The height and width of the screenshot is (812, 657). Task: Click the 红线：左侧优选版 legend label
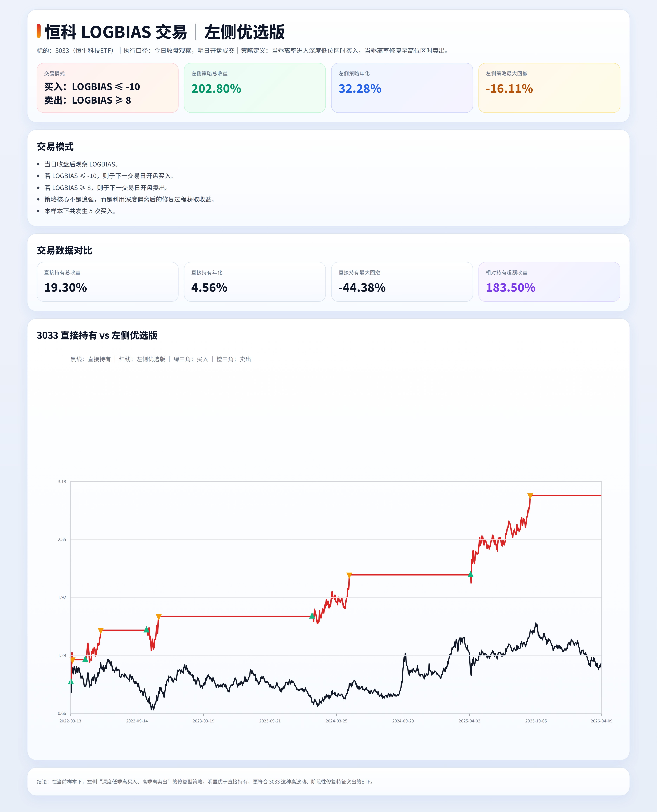point(142,359)
